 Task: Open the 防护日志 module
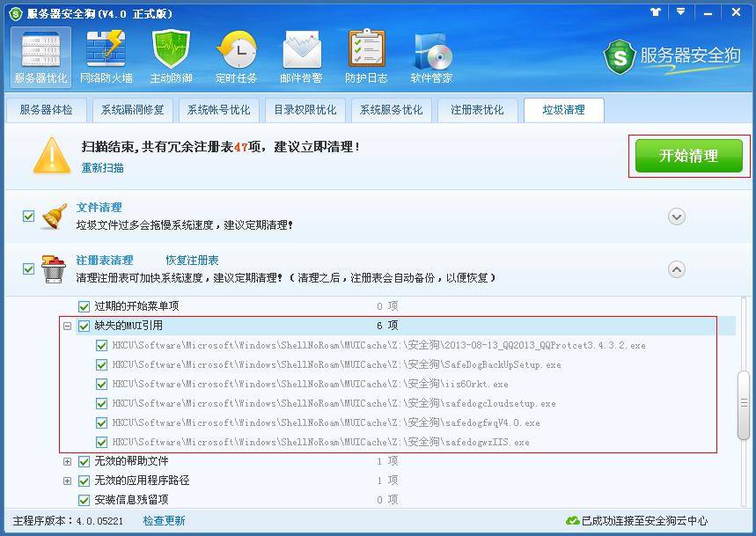pyautogui.click(x=368, y=55)
